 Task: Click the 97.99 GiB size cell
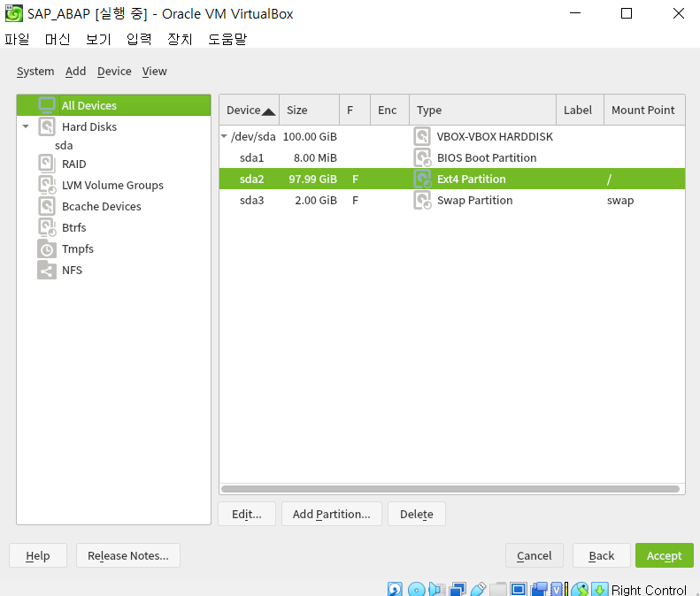coord(312,179)
